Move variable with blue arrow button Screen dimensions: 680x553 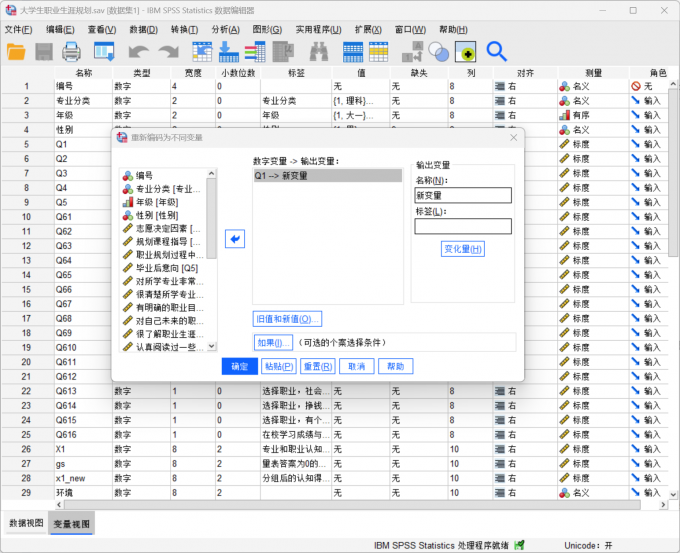coord(235,239)
